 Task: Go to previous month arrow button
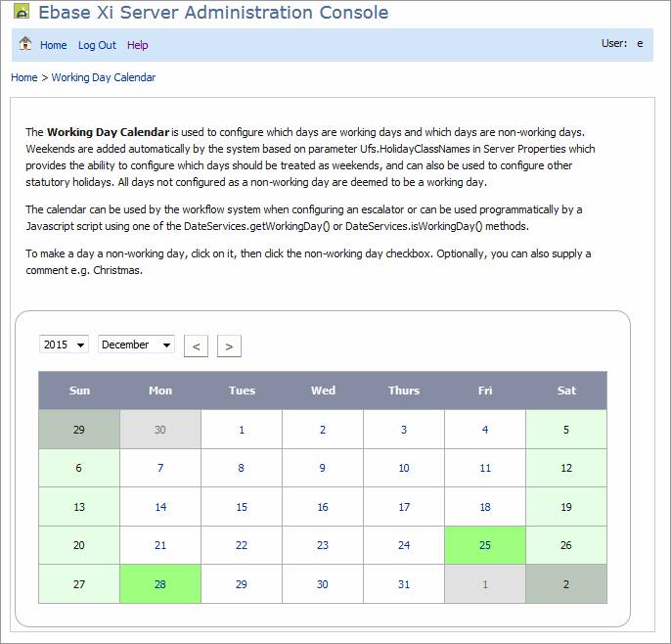[x=196, y=345]
